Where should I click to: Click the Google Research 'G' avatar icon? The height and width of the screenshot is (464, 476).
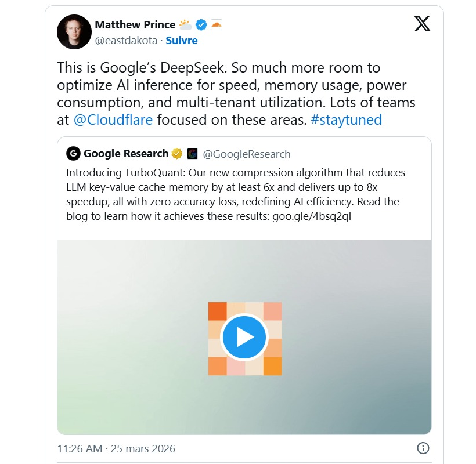73,154
